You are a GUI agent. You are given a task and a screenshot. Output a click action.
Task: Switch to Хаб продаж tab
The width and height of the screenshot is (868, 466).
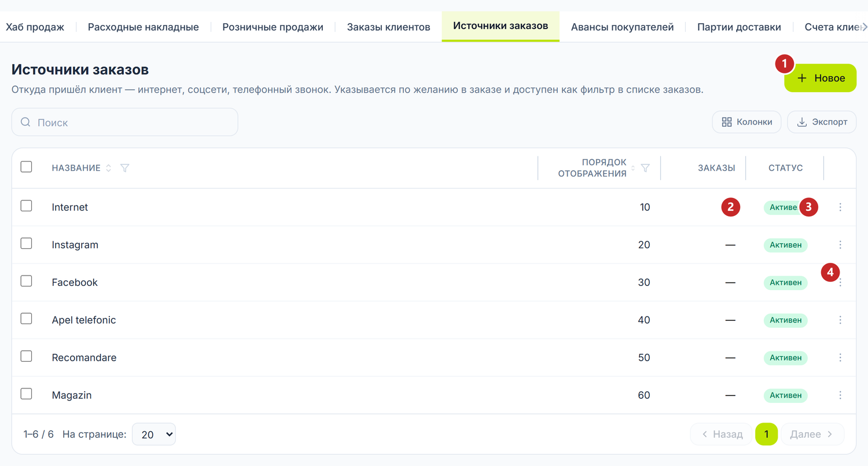point(35,27)
